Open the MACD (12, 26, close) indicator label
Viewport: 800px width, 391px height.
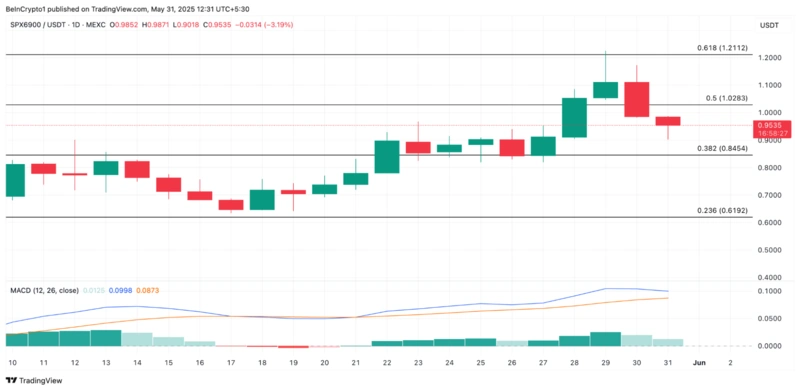(44, 290)
